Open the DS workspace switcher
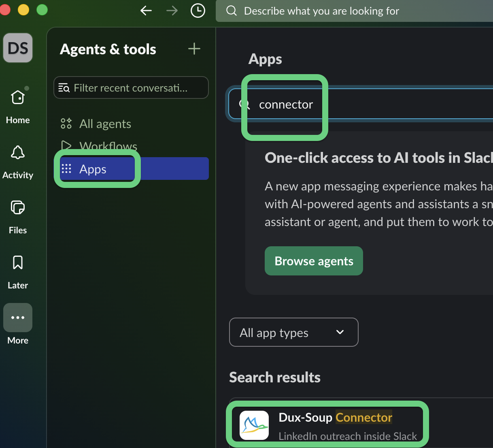Screen dimensions: 493x448 pos(18,48)
